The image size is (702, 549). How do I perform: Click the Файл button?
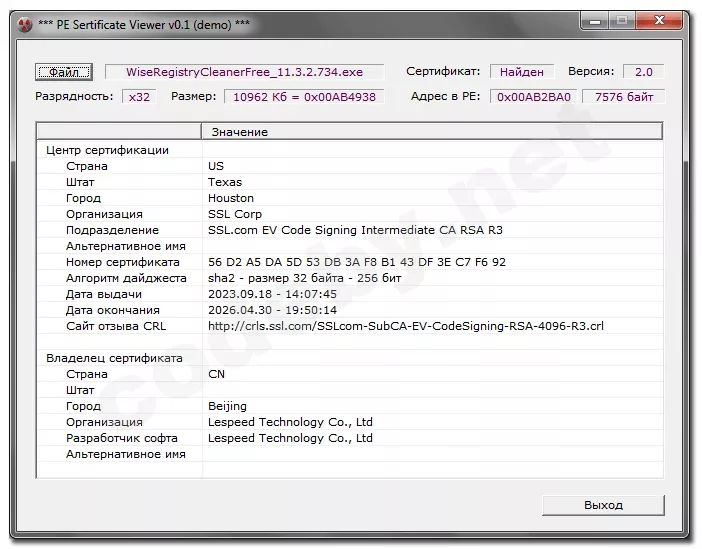pos(64,72)
